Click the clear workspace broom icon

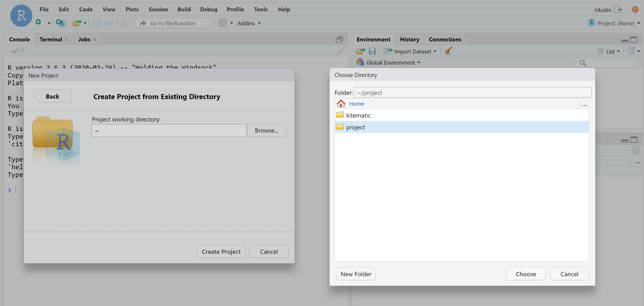click(x=448, y=51)
